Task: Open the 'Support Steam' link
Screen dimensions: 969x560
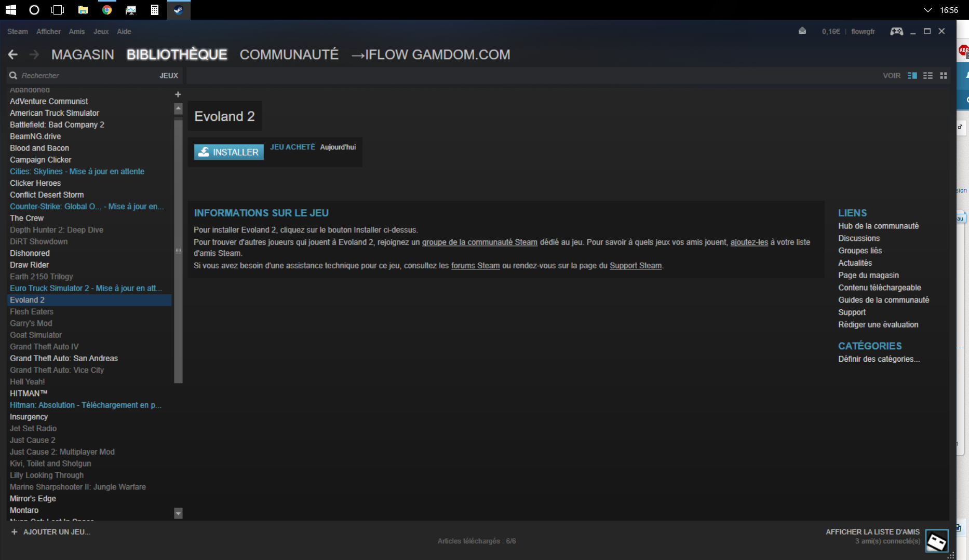Action: (x=636, y=266)
